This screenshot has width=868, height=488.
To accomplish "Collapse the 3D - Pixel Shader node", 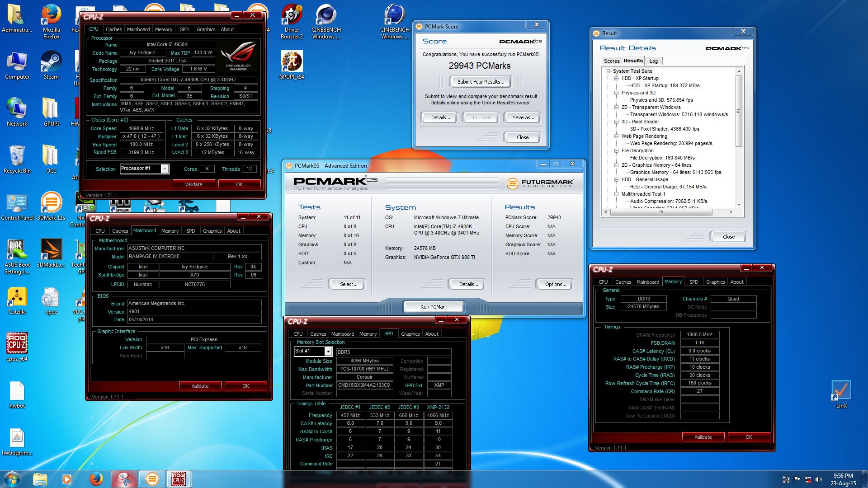I will click(617, 122).
